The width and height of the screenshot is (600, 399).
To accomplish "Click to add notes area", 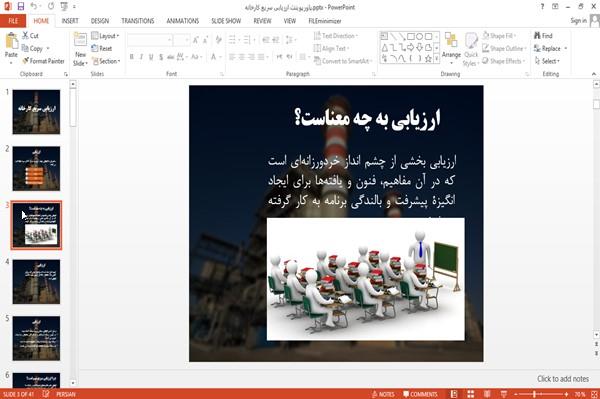I will click(x=563, y=379).
